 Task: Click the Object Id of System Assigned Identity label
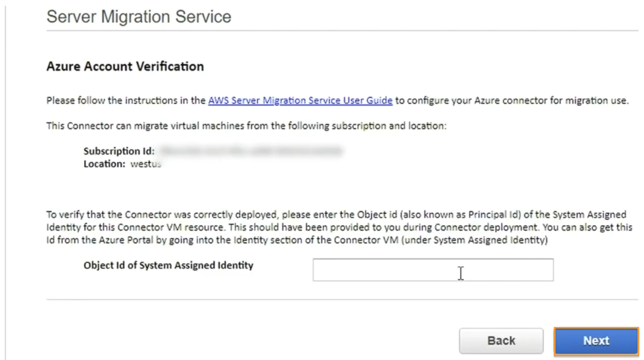pos(168,266)
